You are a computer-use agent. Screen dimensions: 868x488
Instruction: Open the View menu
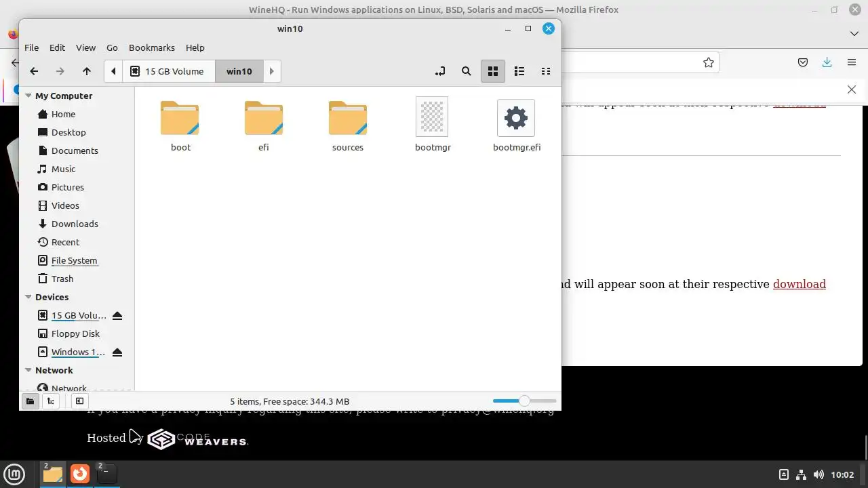pos(85,47)
